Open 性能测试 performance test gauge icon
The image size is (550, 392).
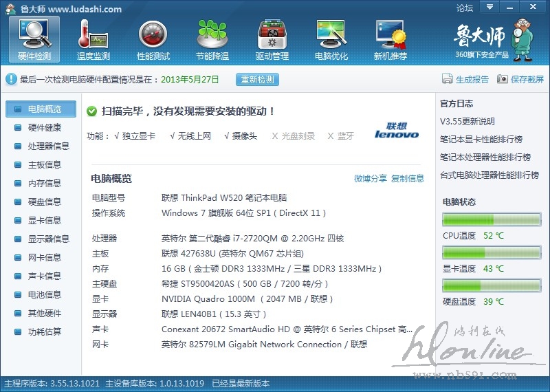(153, 39)
